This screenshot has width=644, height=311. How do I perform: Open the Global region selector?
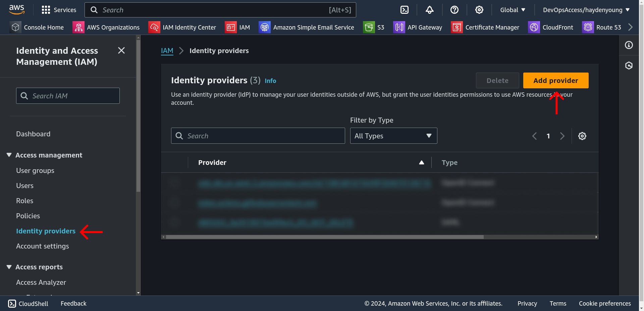point(513,10)
